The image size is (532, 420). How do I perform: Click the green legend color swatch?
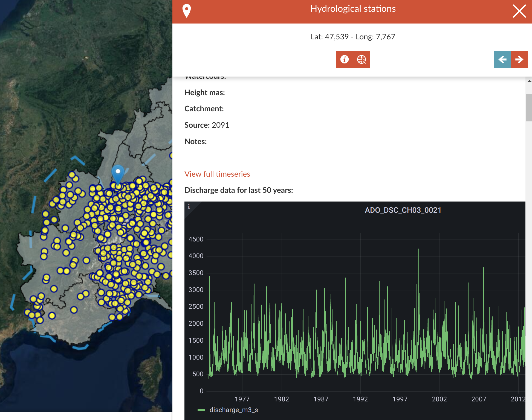click(201, 410)
